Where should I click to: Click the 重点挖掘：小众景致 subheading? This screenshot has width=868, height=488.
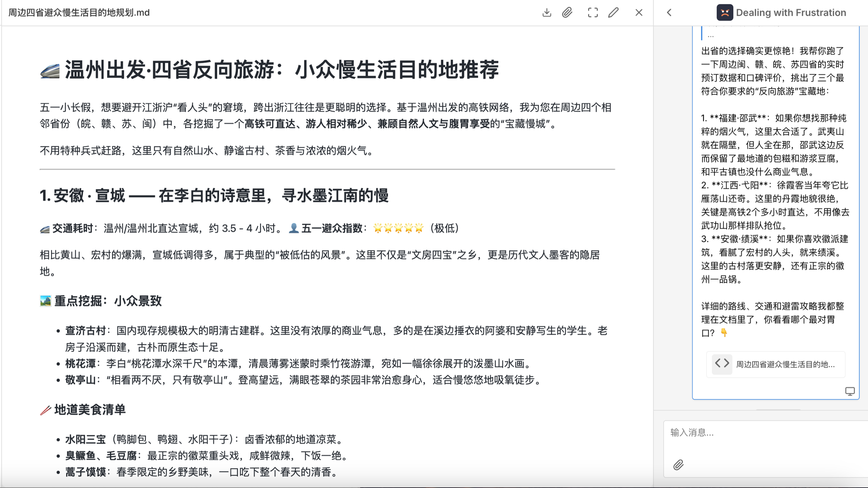click(108, 300)
